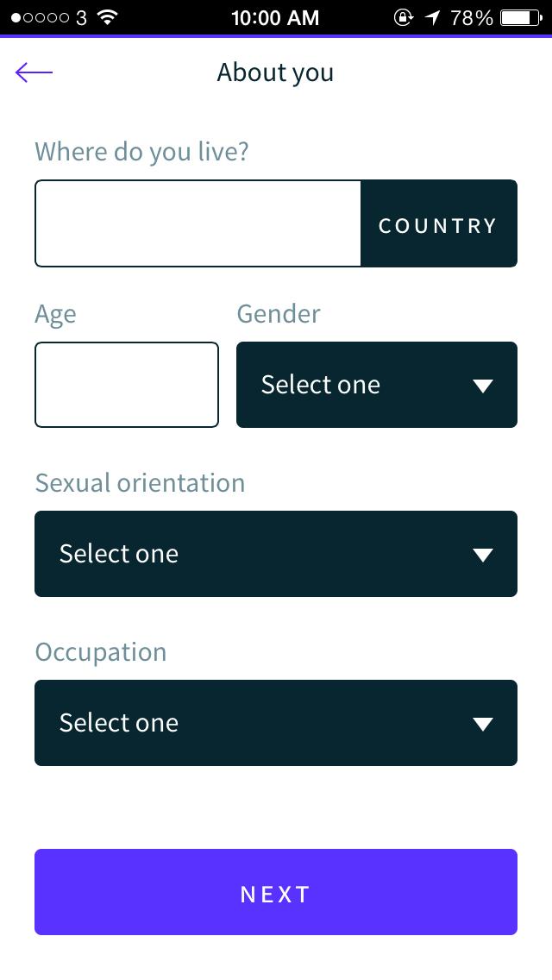The width and height of the screenshot is (552, 980).
Task: Tap the 'About you' page title
Action: [275, 72]
